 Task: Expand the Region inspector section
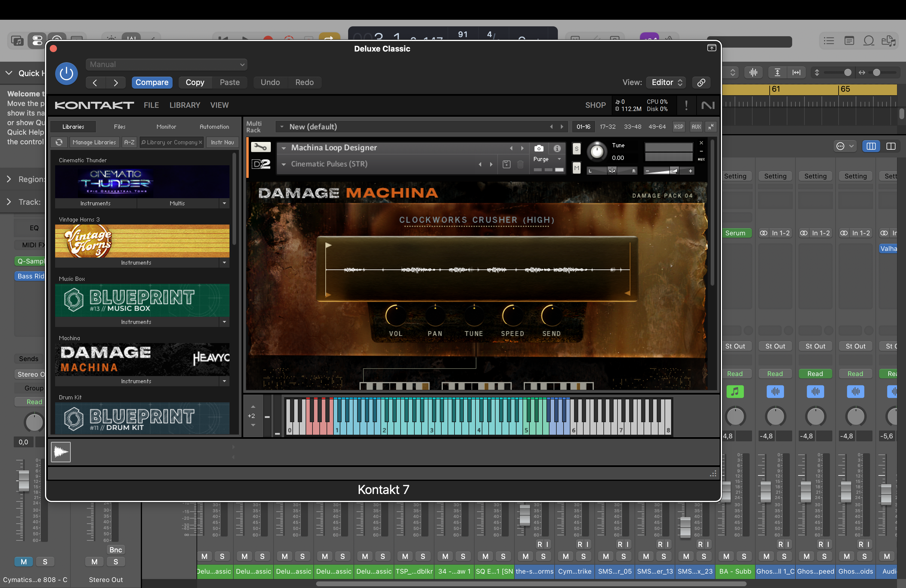9,179
